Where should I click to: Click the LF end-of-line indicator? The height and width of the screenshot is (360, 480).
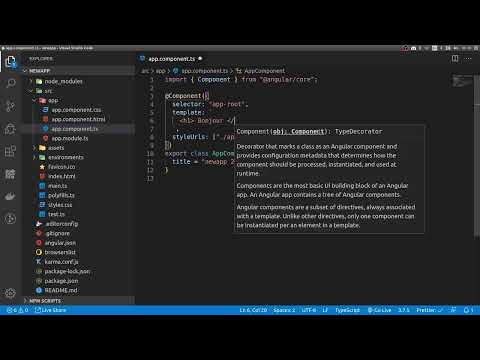325,310
